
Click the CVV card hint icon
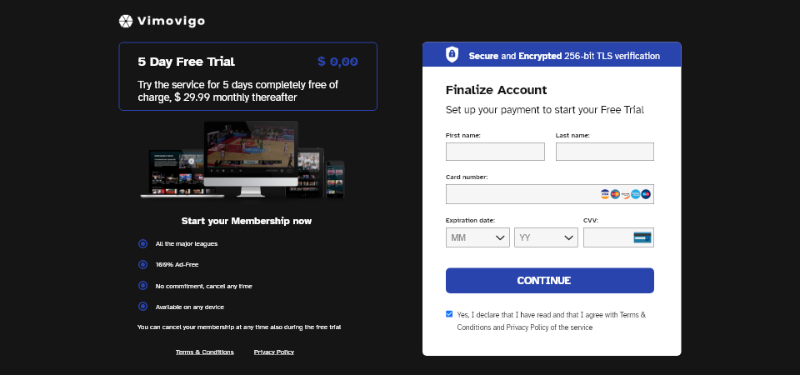tap(642, 237)
